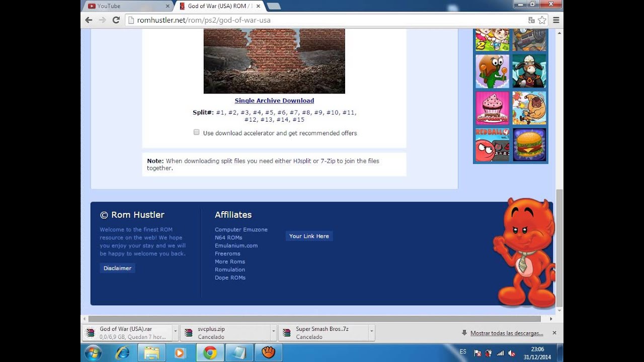Enable the download accelerator checkbox

point(197,132)
